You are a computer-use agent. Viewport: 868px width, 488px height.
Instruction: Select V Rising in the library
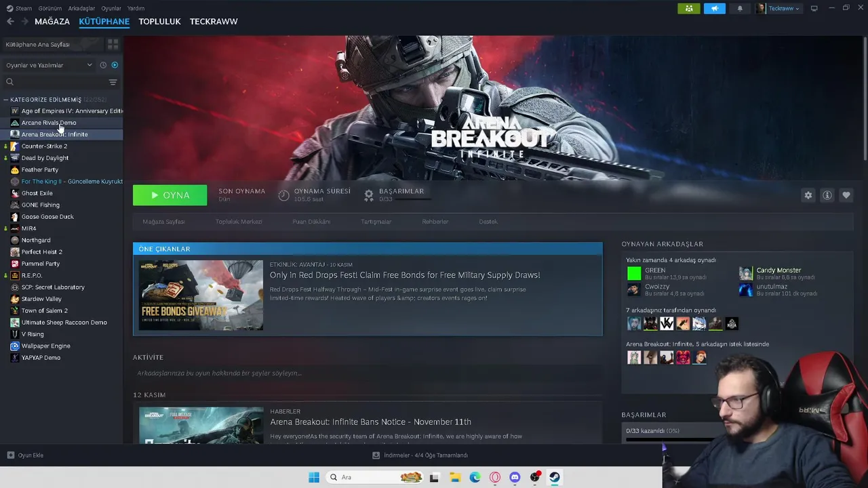62,334
